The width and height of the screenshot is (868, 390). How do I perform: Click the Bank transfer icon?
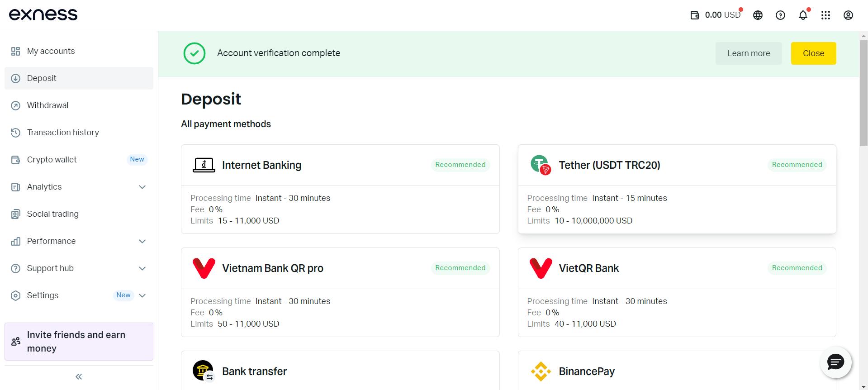coord(203,371)
